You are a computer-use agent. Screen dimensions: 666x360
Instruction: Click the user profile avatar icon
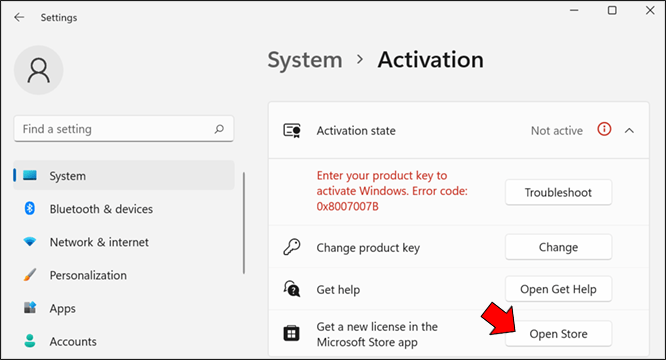pos(39,70)
